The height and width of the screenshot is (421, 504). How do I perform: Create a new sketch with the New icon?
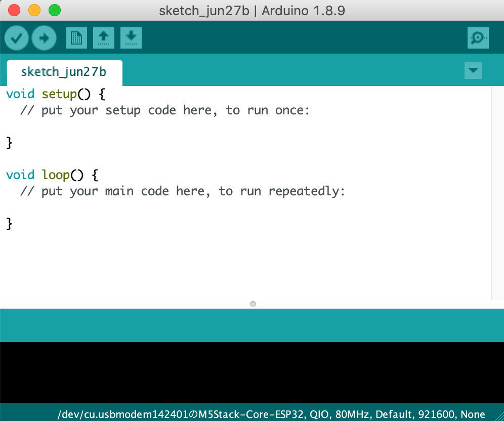click(x=76, y=38)
